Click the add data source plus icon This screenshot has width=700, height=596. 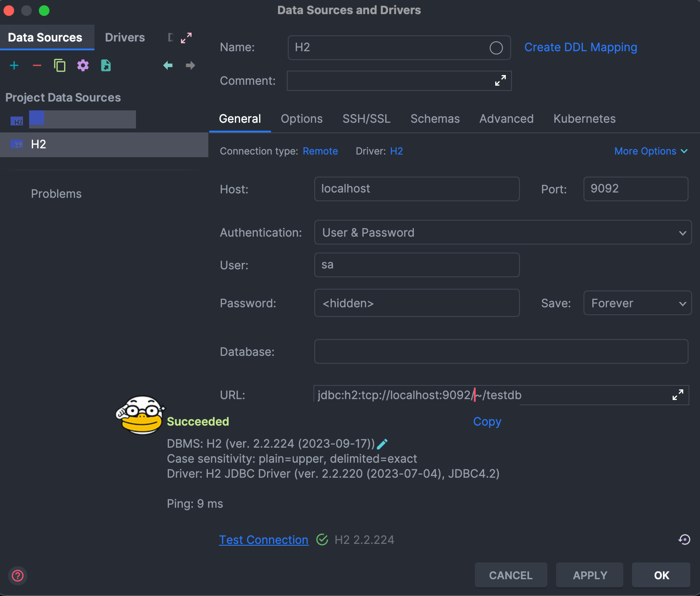[x=14, y=66]
